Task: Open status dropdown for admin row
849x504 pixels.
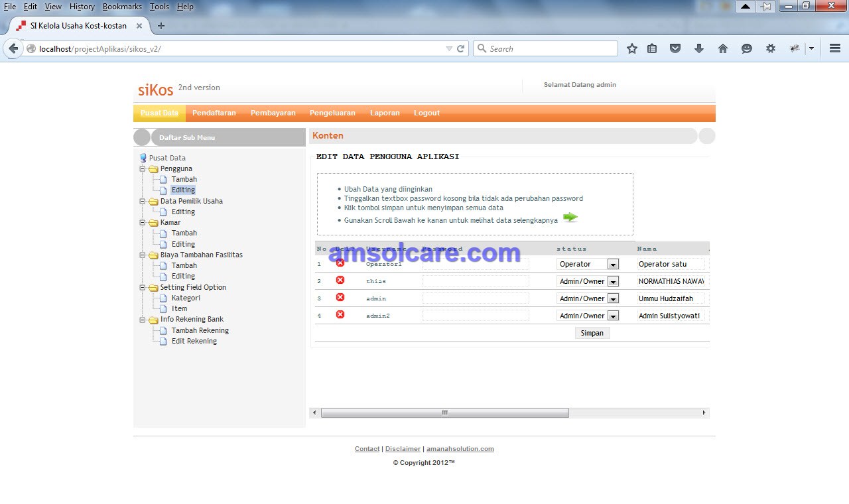Action: click(x=613, y=298)
